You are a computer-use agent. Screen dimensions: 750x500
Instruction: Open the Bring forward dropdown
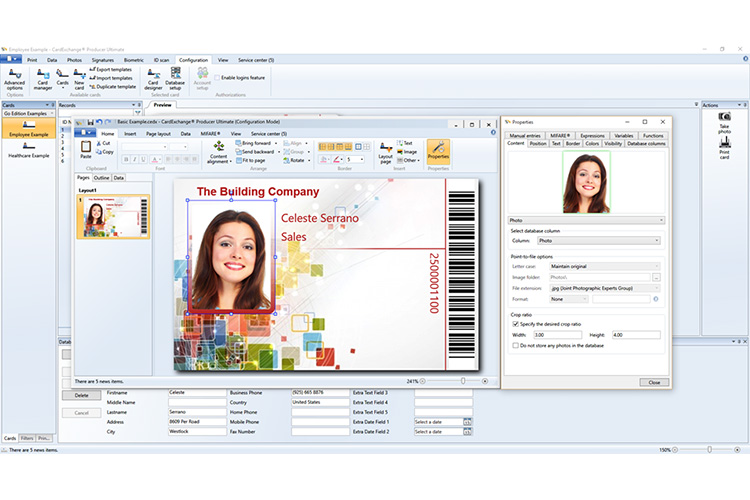point(276,143)
